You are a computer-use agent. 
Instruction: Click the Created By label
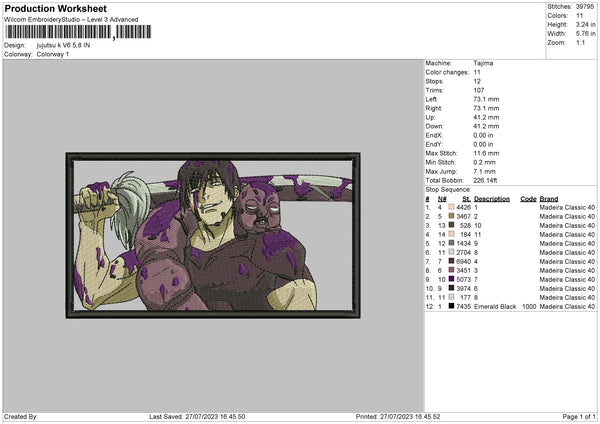coord(21,416)
